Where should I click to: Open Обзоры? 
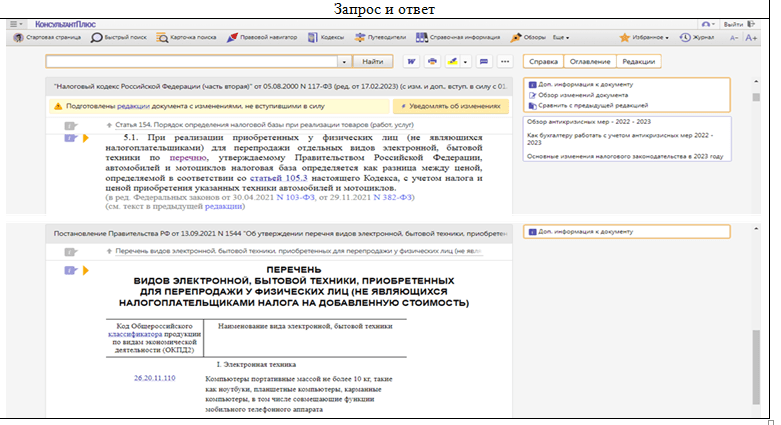pos(528,37)
